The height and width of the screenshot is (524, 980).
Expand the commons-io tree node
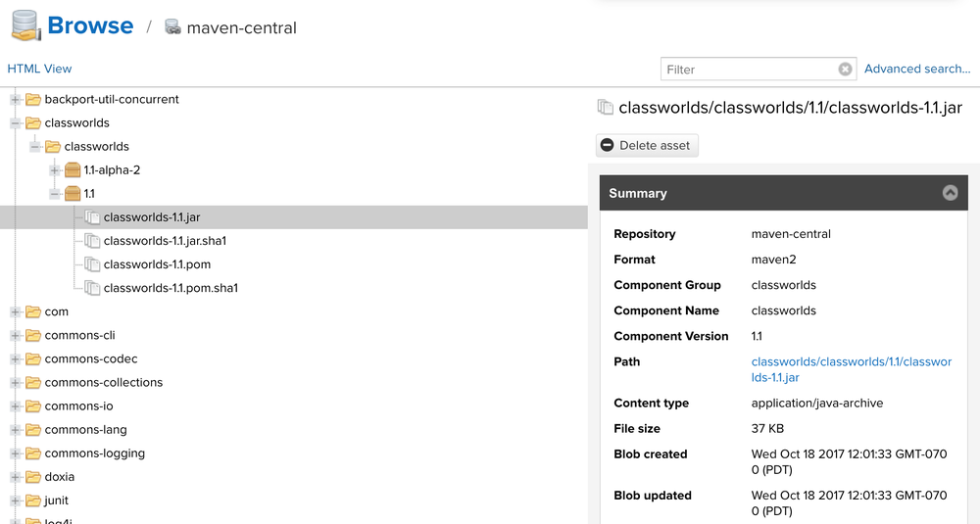click(16, 405)
